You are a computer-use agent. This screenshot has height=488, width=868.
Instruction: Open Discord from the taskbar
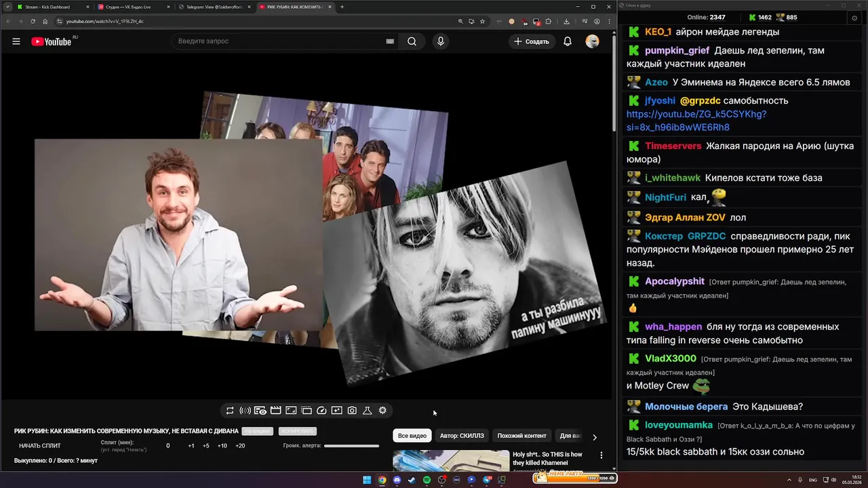click(x=397, y=480)
